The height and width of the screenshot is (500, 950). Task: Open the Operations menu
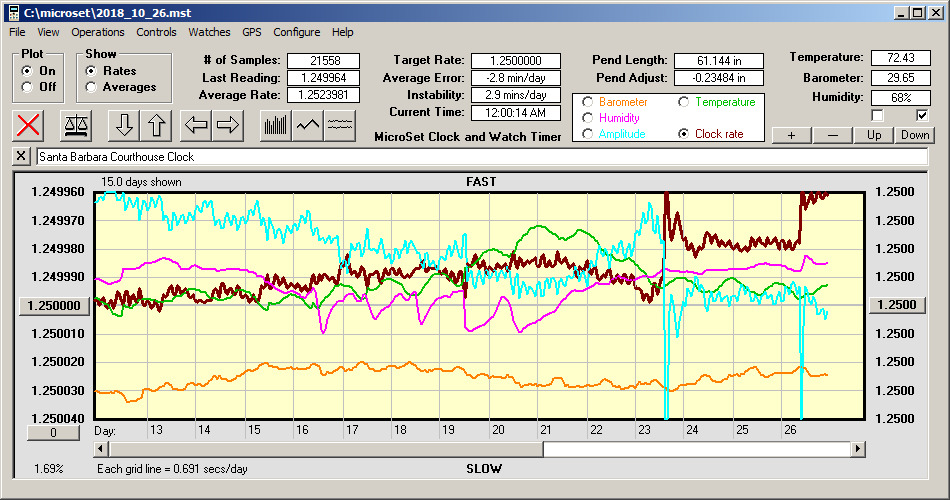(98, 32)
